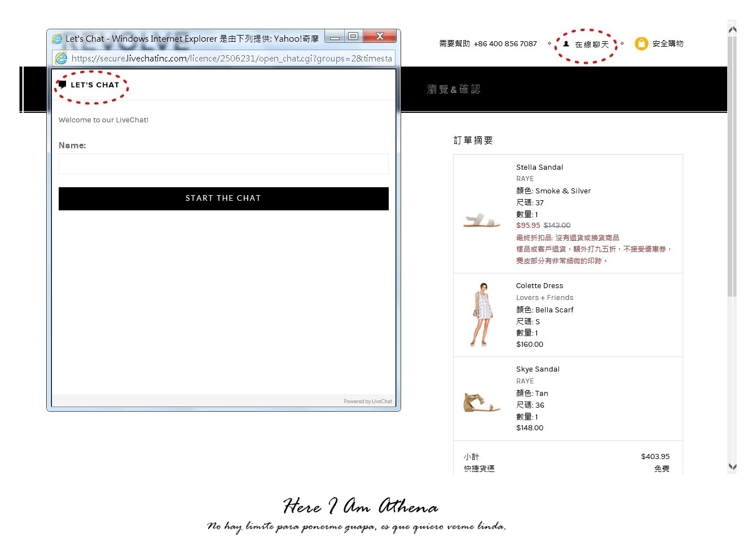Click the speech bubble icon beside LET'S CHAT
756x547 pixels.
[x=63, y=85]
